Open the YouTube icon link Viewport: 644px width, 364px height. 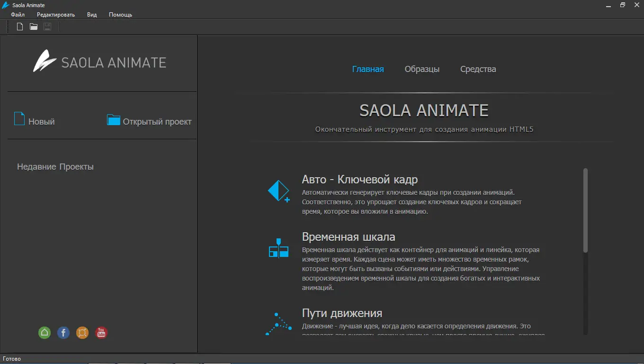coord(101,333)
